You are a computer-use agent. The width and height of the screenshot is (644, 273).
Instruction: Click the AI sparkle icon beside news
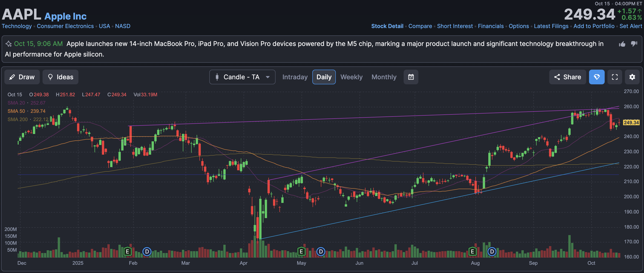pos(9,44)
